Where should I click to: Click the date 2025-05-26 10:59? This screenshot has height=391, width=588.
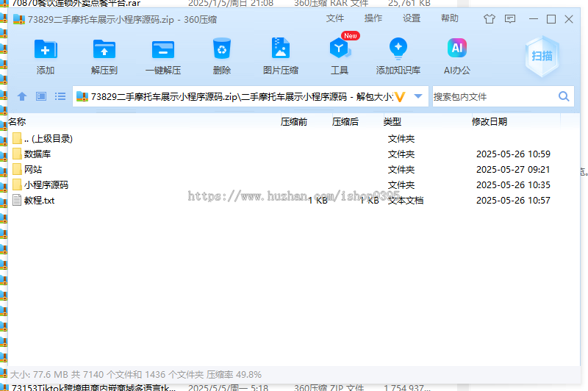coord(513,154)
